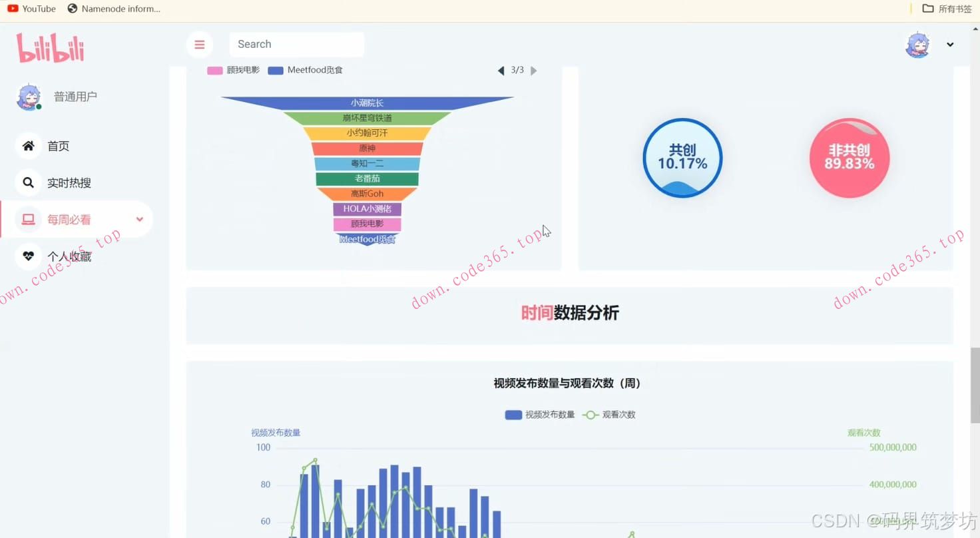
Task: Click the user avatar in the top bar
Action: pyautogui.click(x=917, y=44)
